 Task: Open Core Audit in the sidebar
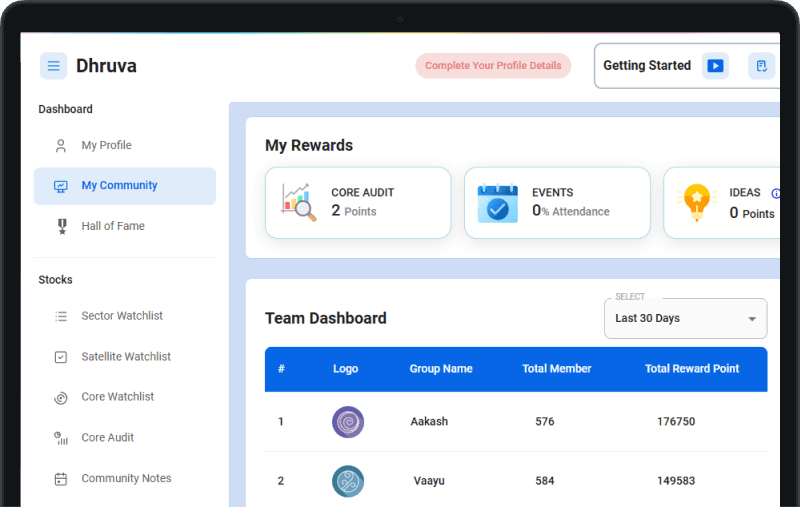click(107, 438)
